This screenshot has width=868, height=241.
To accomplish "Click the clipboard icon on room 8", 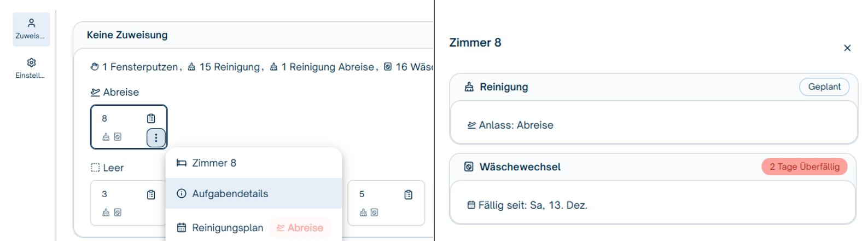I will point(151,118).
